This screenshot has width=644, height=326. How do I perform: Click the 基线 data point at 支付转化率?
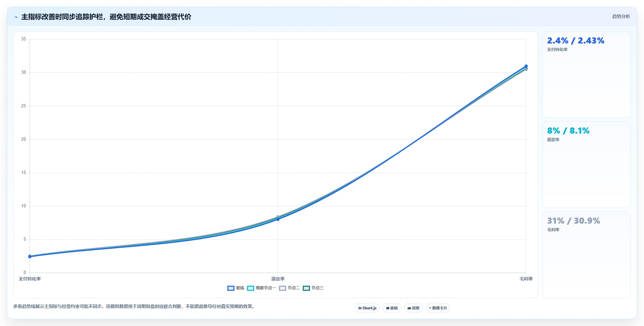pyautogui.click(x=30, y=257)
